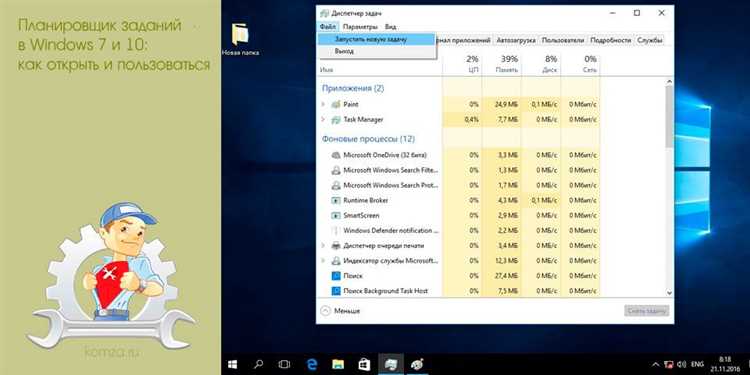
Task: Open the Файл menu
Action: 328,27
